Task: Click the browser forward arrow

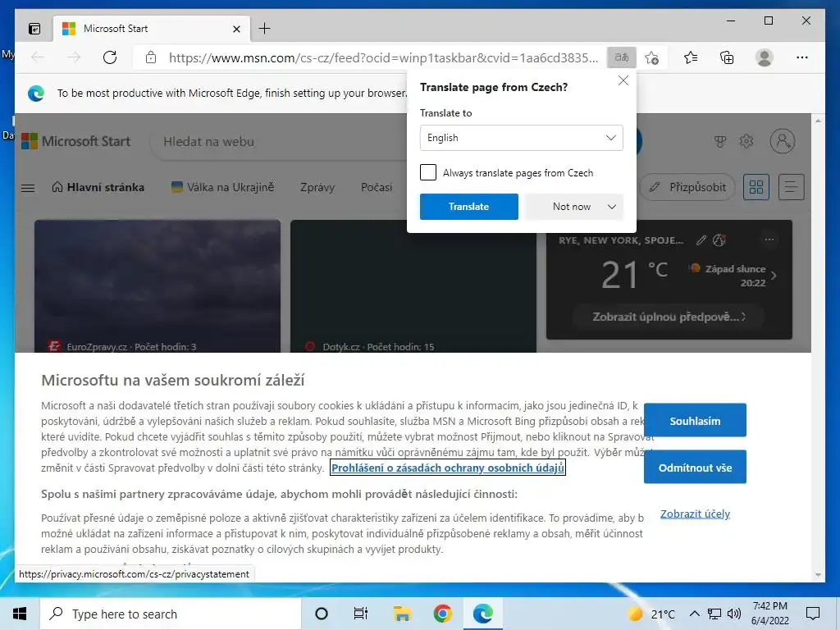Action: (74, 57)
